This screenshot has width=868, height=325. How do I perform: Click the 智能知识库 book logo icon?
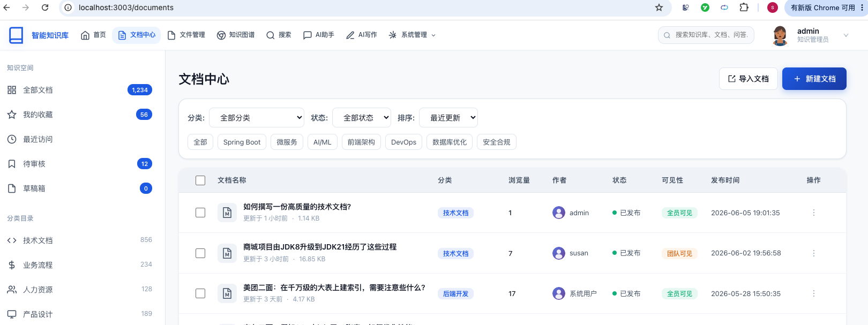point(16,35)
